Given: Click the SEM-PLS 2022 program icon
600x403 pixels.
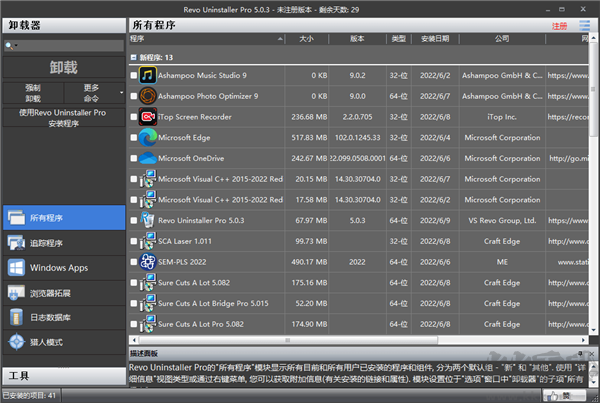Looking at the screenshot, I should [x=148, y=262].
